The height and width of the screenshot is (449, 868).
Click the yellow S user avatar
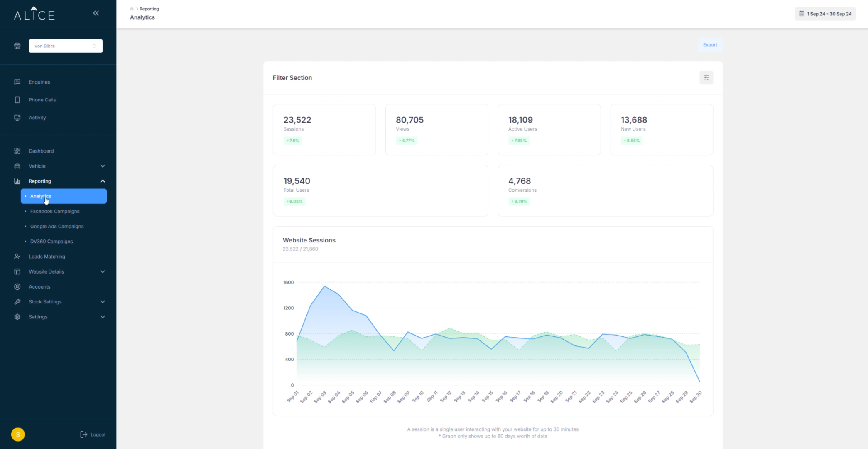point(18,434)
